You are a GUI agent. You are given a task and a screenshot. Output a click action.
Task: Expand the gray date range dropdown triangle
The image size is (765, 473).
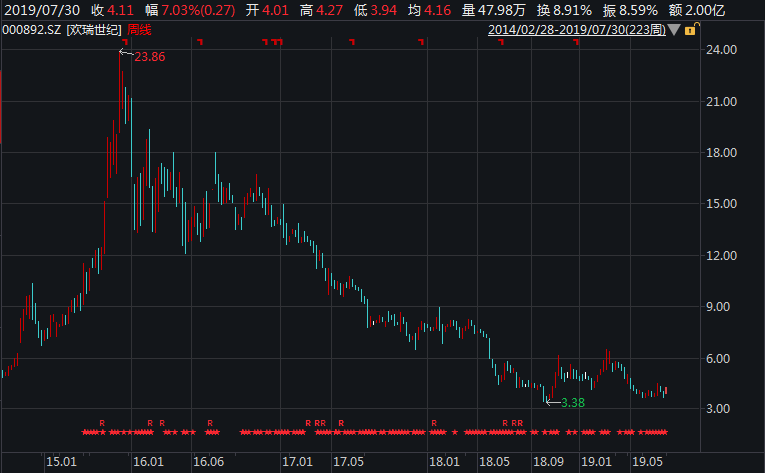(674, 30)
